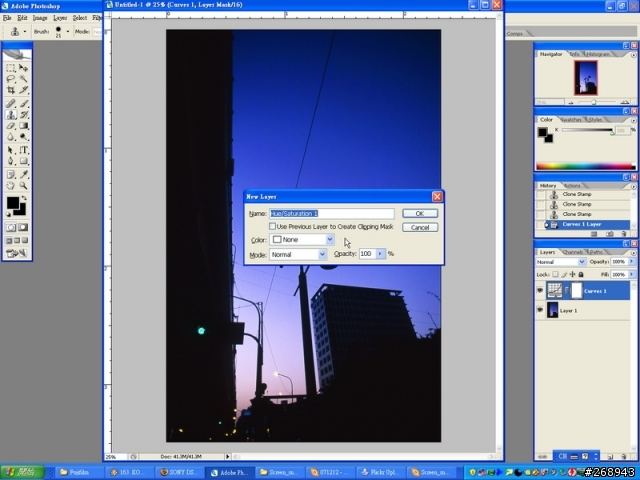Select the Clone Stamp tool in toolbox
This screenshot has height=480, width=640.
pyautogui.click(x=11, y=115)
